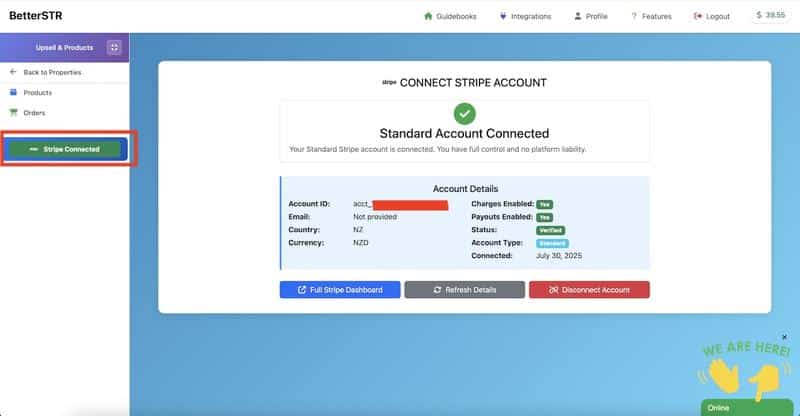Click the Connect Stripe Account title
This screenshot has height=416, width=800.
473,83
